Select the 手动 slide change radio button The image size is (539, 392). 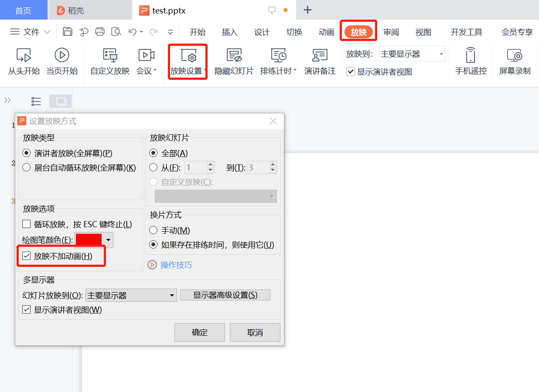click(x=154, y=230)
